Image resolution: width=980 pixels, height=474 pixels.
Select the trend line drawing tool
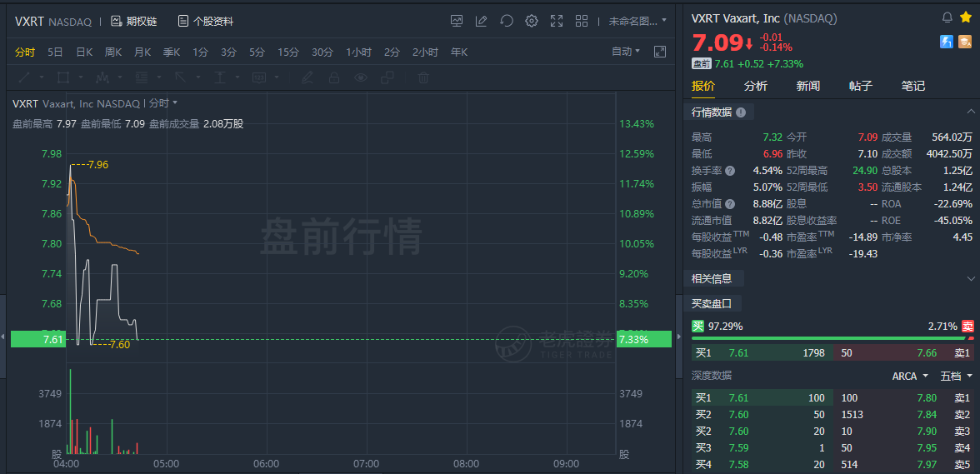coord(24,78)
